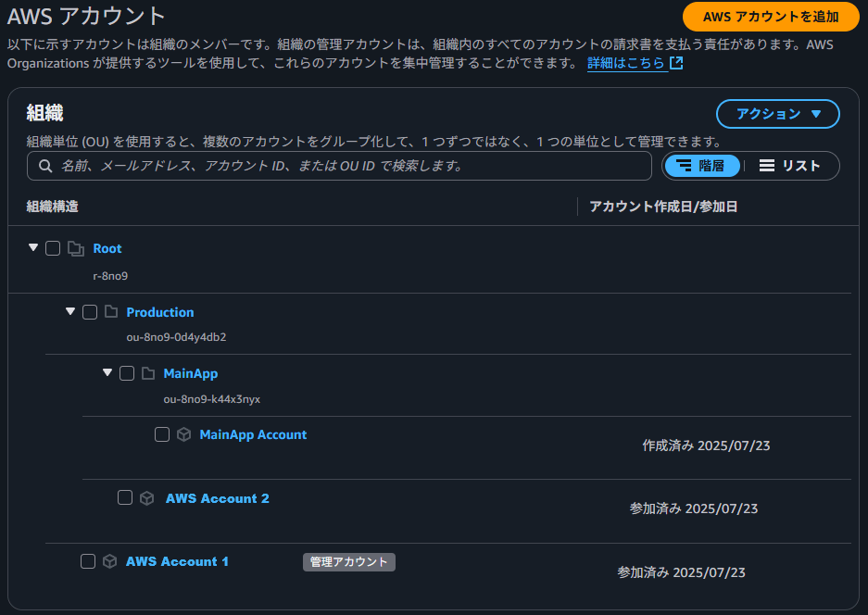Check the MainApp Account checkbox

click(x=162, y=434)
